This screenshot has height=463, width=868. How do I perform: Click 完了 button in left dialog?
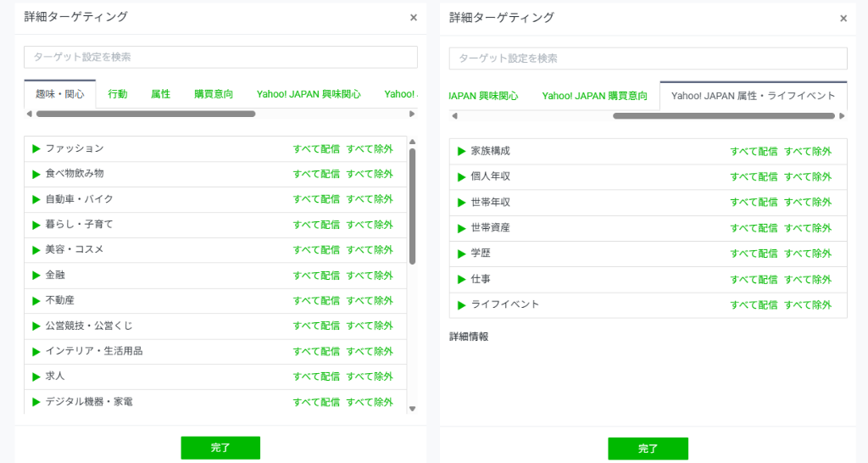coord(220,448)
